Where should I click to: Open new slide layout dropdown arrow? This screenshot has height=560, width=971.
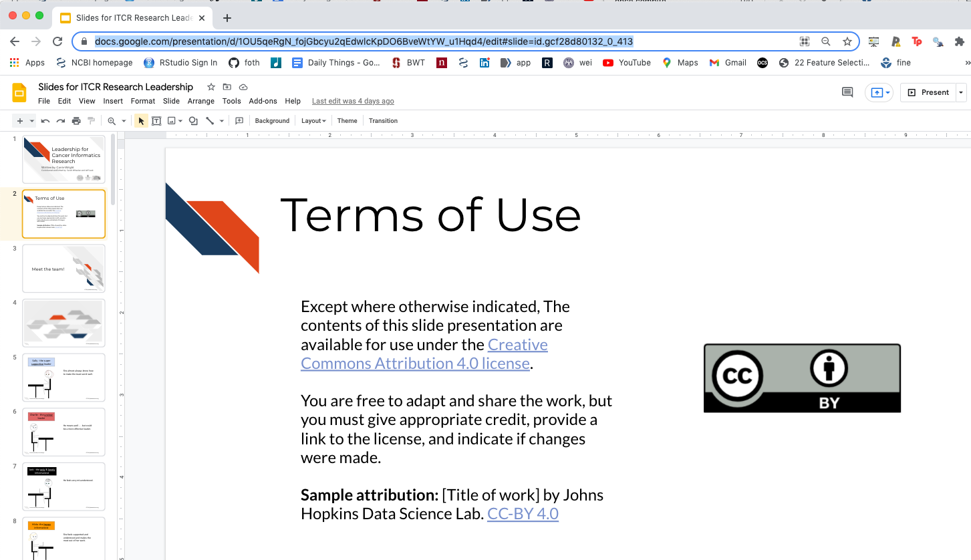[x=32, y=121]
